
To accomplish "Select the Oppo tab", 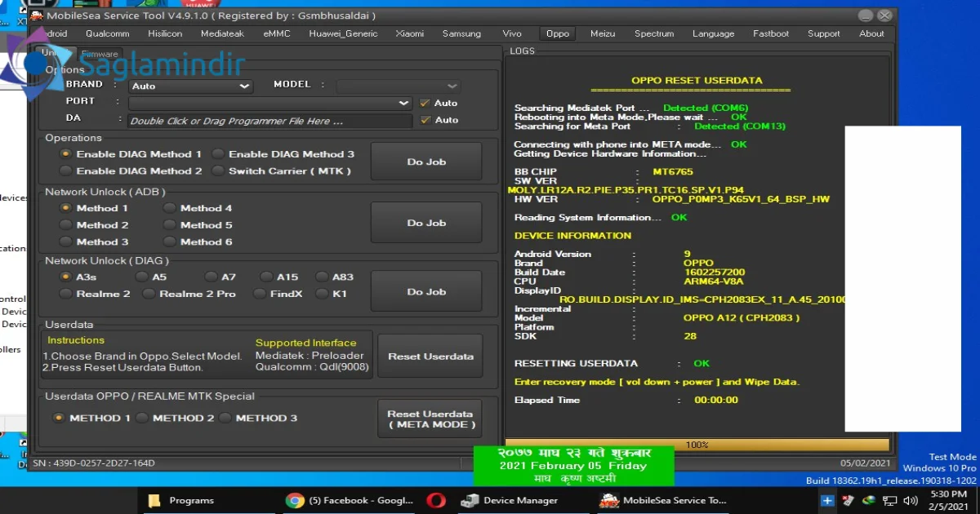I will 558,33.
